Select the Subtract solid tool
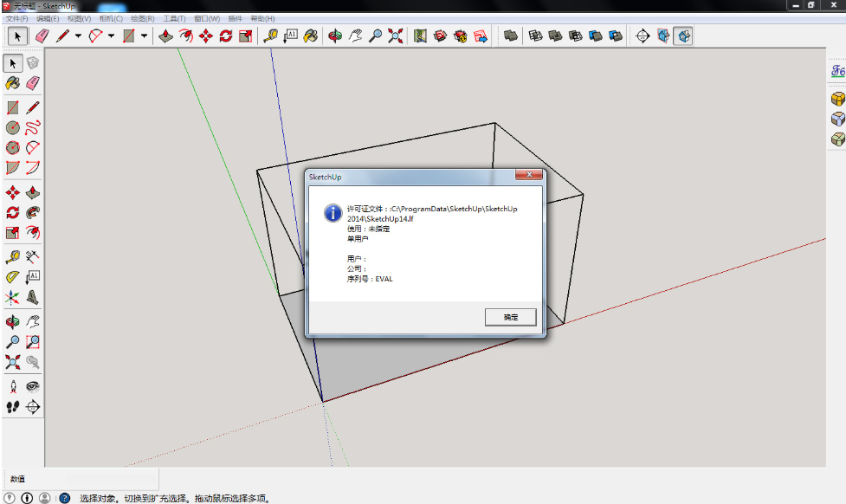The width and height of the screenshot is (846, 504). click(x=576, y=36)
